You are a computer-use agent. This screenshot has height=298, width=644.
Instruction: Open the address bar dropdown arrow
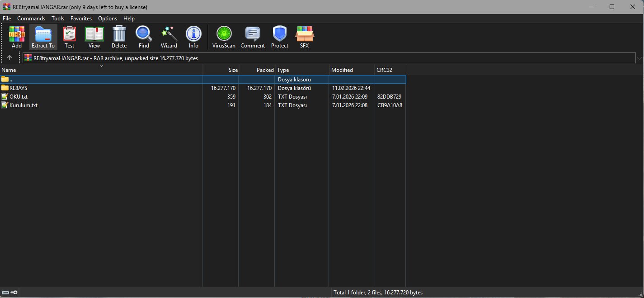[x=639, y=58]
